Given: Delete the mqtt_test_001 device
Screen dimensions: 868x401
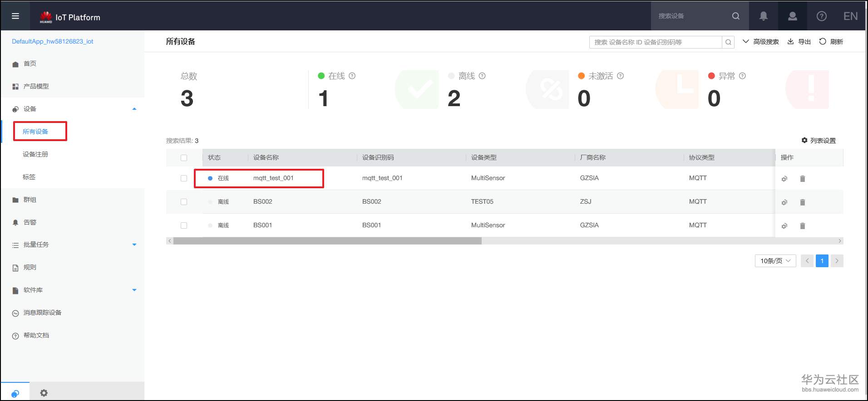Looking at the screenshot, I should pos(803,179).
